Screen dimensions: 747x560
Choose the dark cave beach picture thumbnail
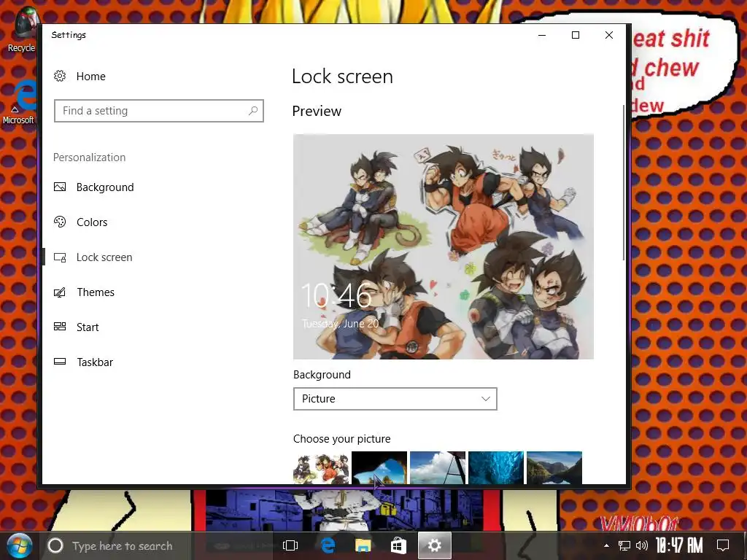pyautogui.click(x=379, y=467)
